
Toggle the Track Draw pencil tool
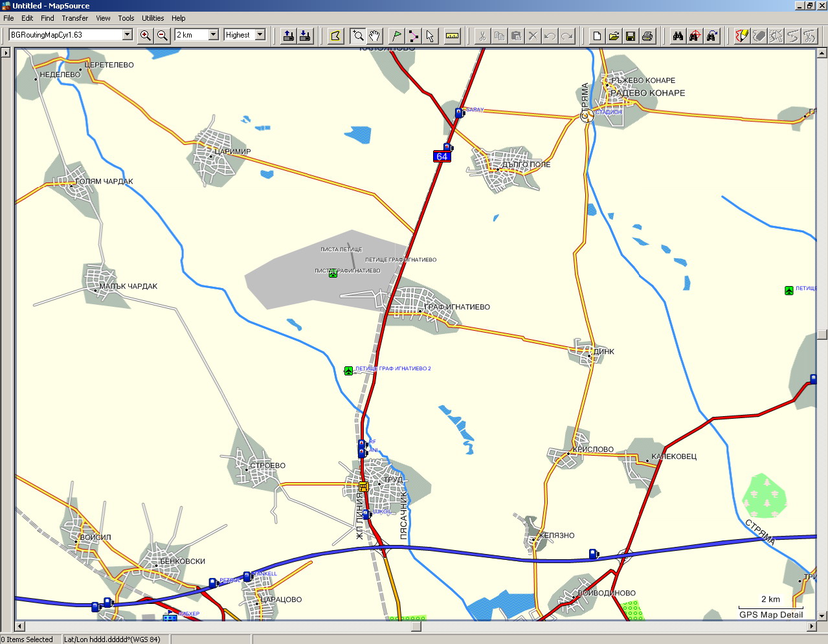tap(742, 36)
